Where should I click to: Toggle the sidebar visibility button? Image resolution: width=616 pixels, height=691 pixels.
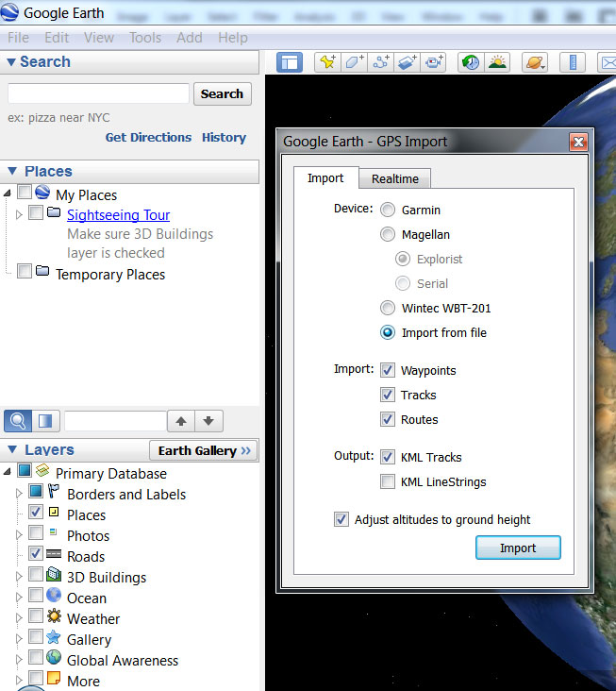(290, 62)
